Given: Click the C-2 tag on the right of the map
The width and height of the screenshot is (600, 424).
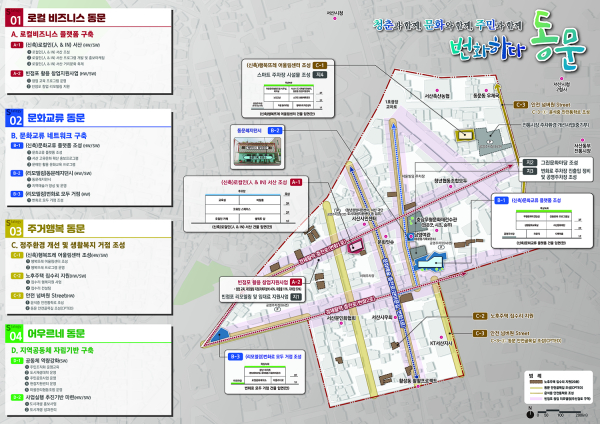Looking at the screenshot, I should pyautogui.click(x=481, y=316).
